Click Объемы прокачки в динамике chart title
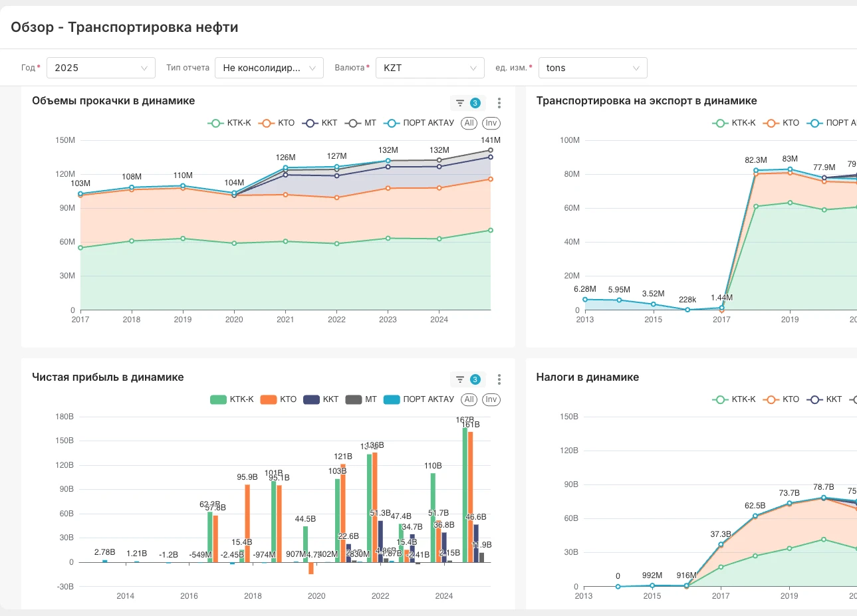The height and width of the screenshot is (616, 857). pyautogui.click(x=114, y=101)
